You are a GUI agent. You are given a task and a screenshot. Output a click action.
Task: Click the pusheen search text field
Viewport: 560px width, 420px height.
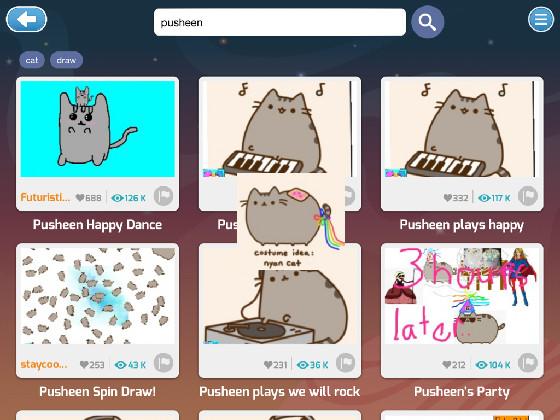[280, 22]
